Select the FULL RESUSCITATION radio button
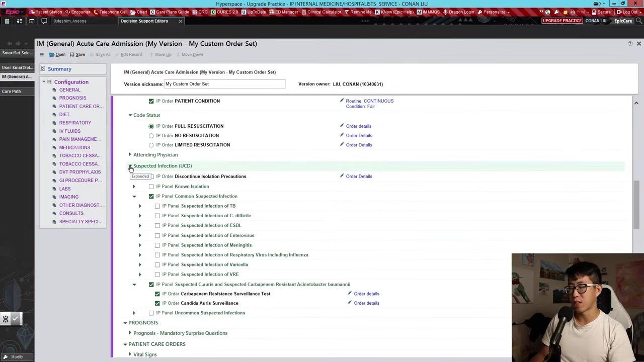This screenshot has width=644, height=362. pyautogui.click(x=151, y=126)
